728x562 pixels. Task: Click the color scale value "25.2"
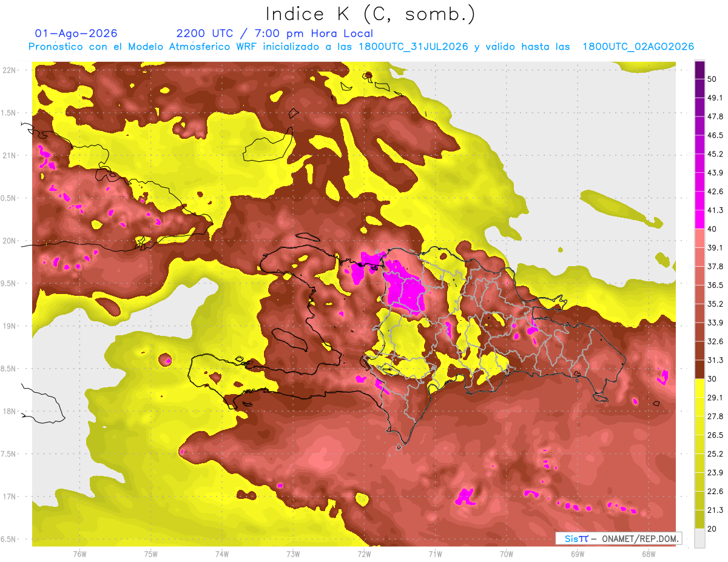715,454
